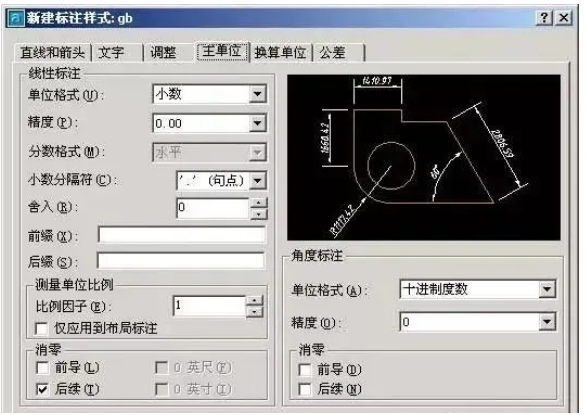
Task: Toggle linear 消零 前导(L) checkbox
Action: pyautogui.click(x=43, y=368)
